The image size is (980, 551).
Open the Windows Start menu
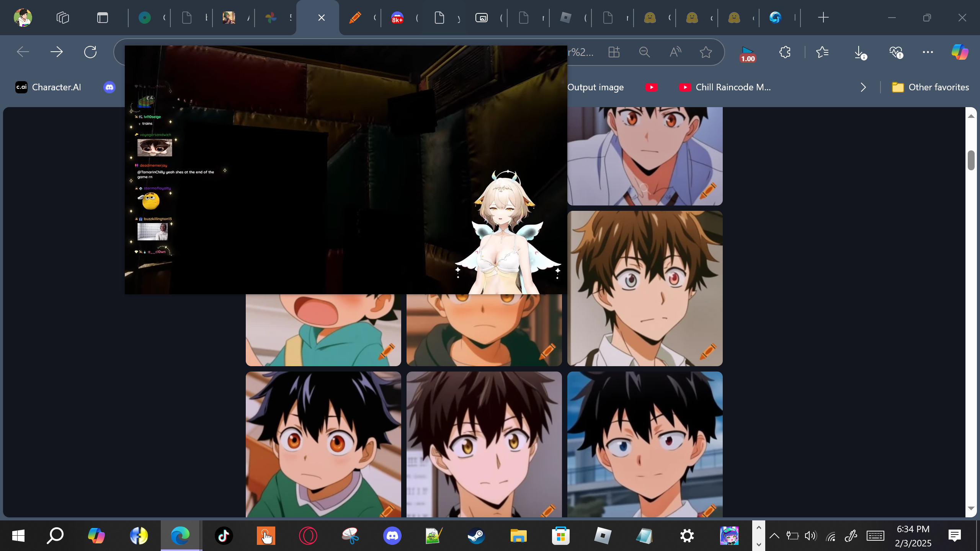point(18,536)
